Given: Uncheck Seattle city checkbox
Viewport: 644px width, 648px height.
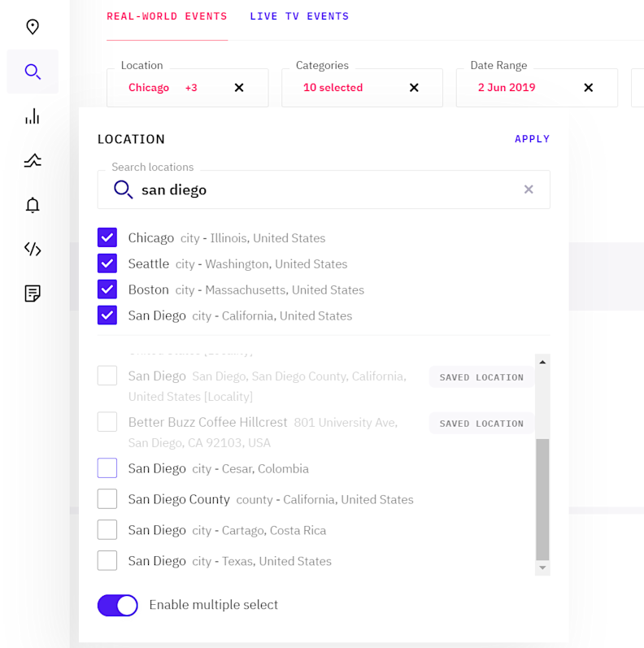Looking at the screenshot, I should click(x=107, y=263).
